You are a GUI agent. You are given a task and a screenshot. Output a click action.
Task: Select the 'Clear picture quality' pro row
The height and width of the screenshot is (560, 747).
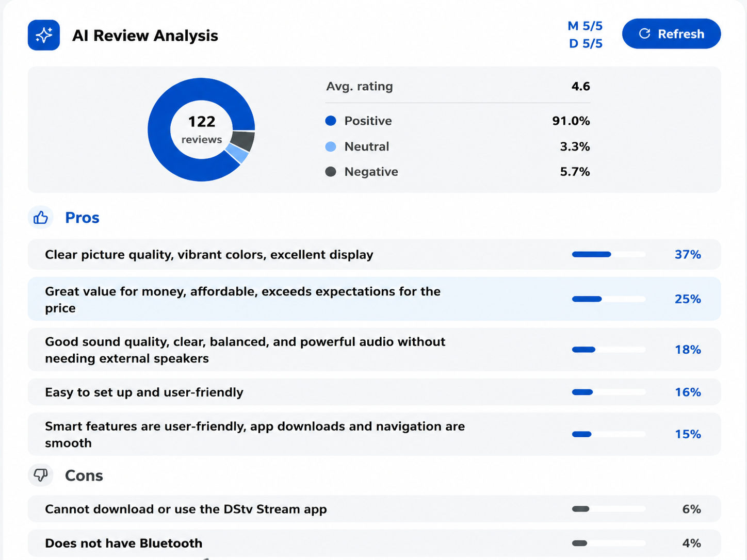click(374, 254)
